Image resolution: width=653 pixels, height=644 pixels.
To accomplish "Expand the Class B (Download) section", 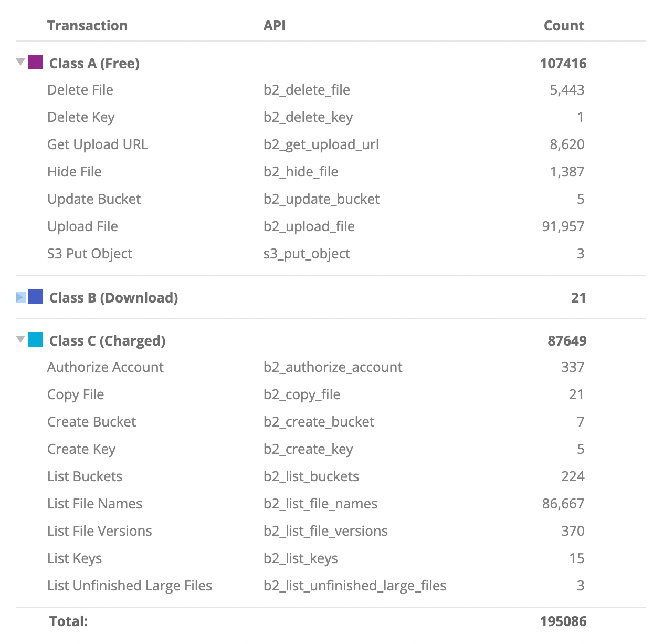I will pos(20,297).
